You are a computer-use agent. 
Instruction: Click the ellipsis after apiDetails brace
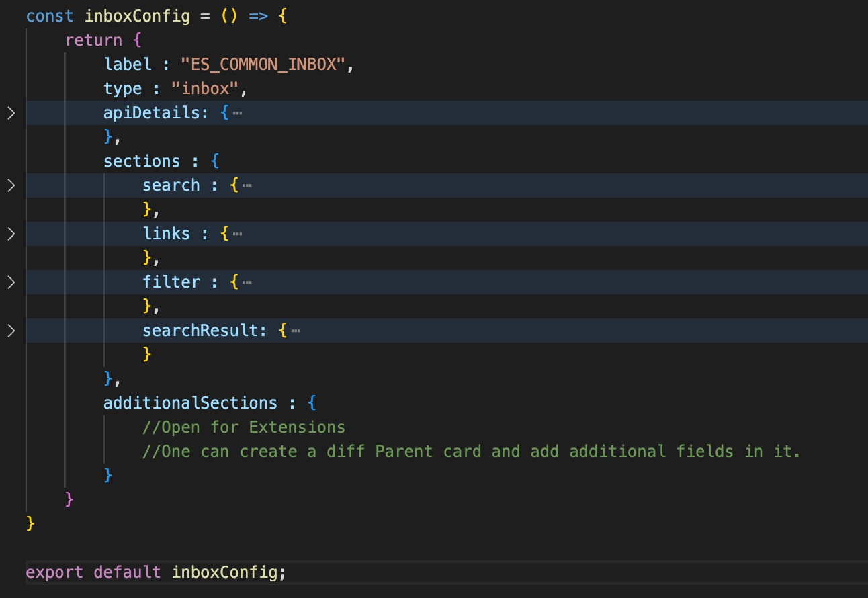pos(236,113)
